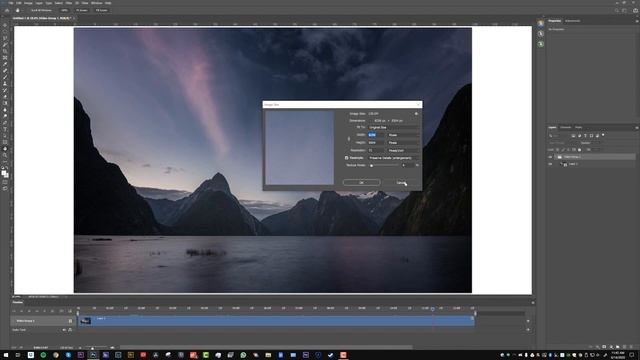Click the 100% button in options bar
This screenshot has width=640, height=360.
pos(64,10)
